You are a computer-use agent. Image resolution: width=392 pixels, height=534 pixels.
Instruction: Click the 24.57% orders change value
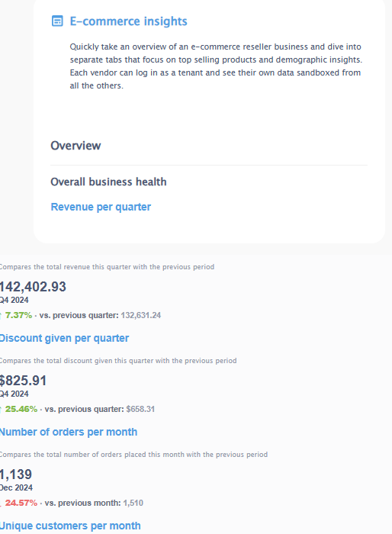21,503
